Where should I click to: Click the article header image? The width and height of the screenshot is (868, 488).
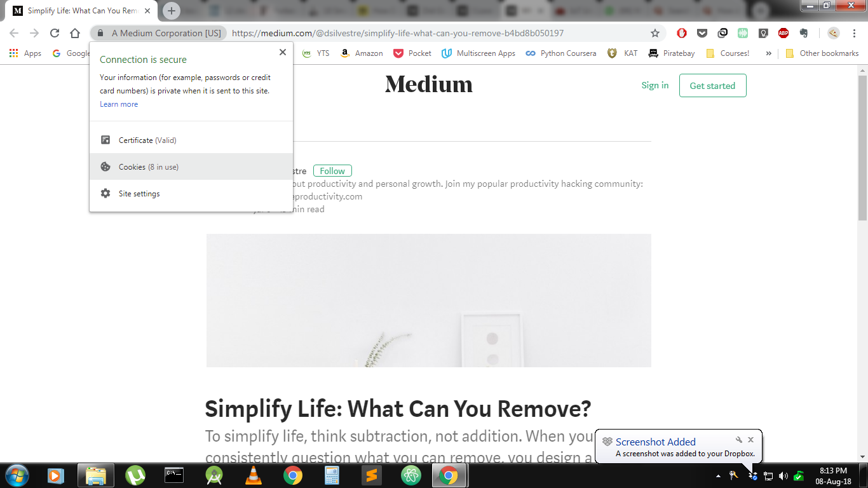click(429, 301)
